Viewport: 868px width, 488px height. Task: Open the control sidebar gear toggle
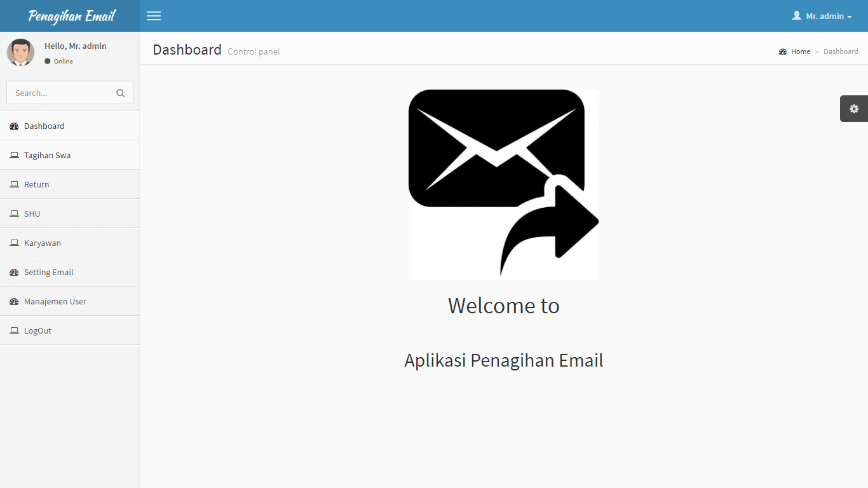coord(854,108)
